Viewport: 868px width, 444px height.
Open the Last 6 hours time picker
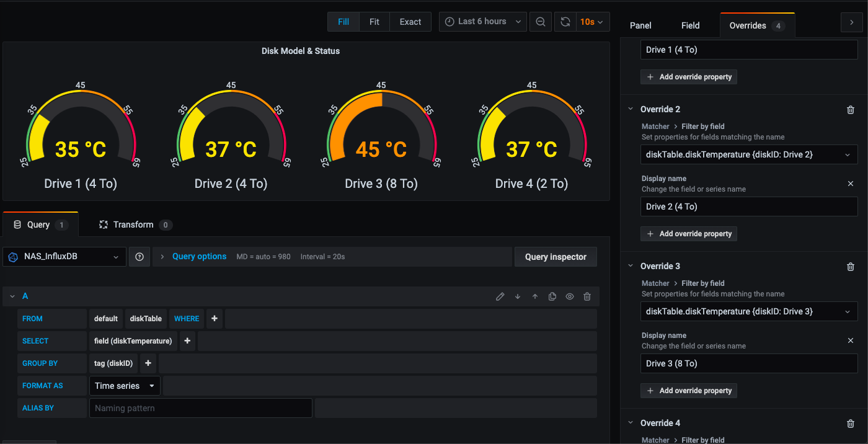click(x=483, y=22)
